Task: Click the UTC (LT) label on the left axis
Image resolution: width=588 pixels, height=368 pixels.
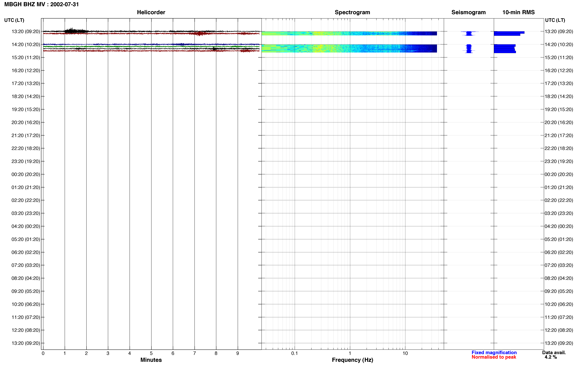Action: click(14, 20)
